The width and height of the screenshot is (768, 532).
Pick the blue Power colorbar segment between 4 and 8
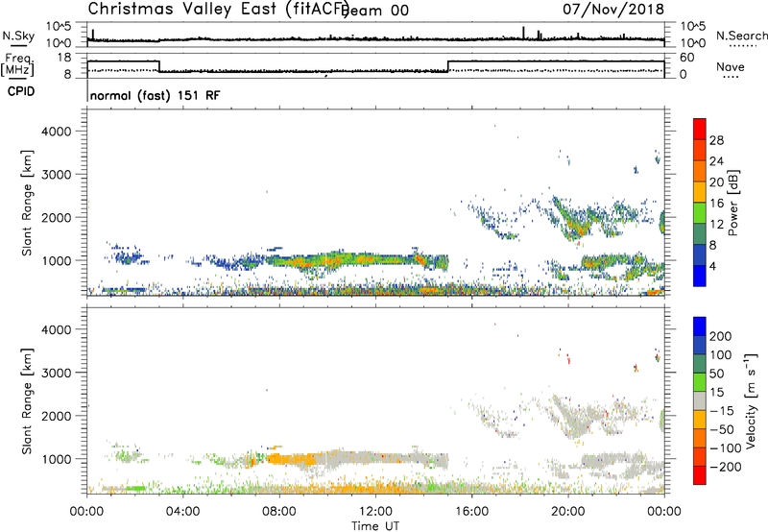[700, 254]
